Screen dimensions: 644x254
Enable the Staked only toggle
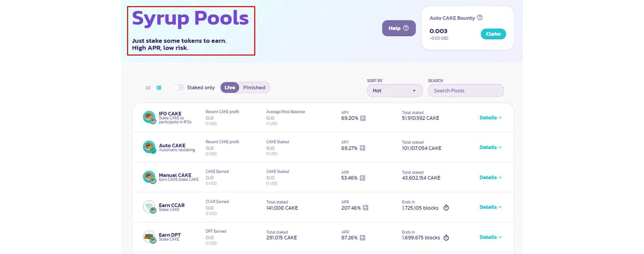[x=178, y=88]
